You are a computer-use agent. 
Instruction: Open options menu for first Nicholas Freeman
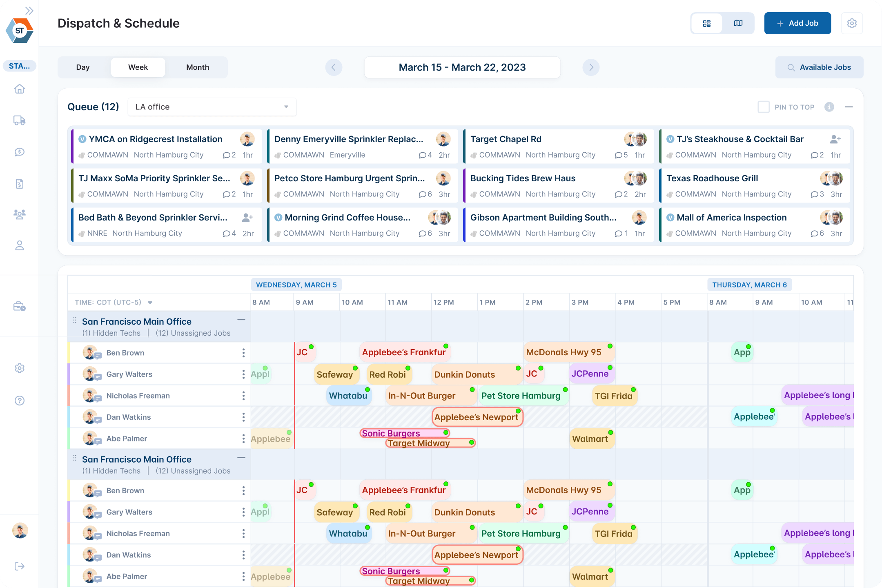[x=243, y=396]
